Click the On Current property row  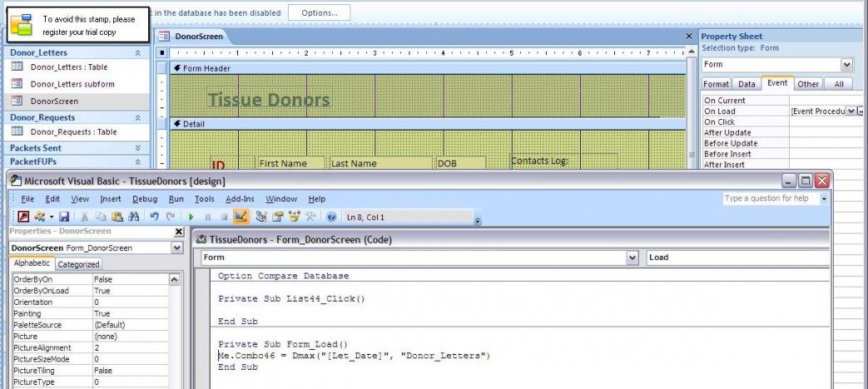783,101
